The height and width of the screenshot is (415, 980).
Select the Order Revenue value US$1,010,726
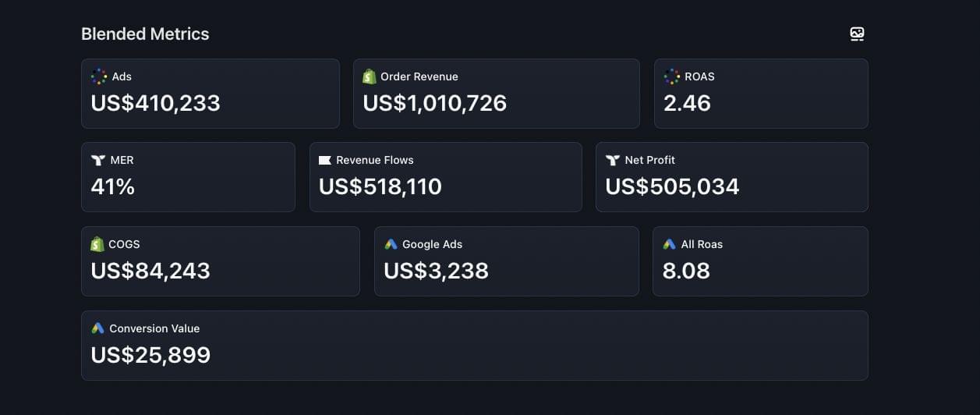(434, 103)
